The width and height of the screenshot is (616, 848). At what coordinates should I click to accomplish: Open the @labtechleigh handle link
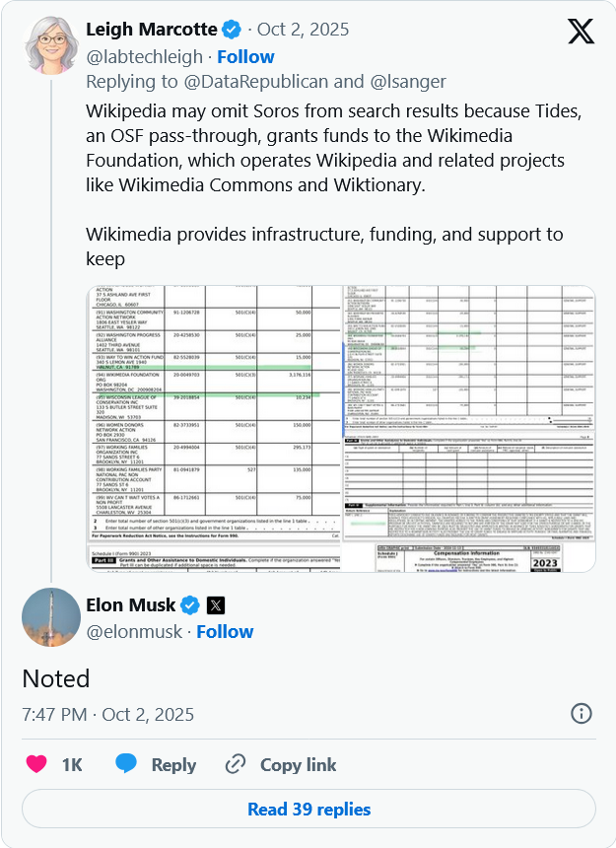pyautogui.click(x=143, y=56)
